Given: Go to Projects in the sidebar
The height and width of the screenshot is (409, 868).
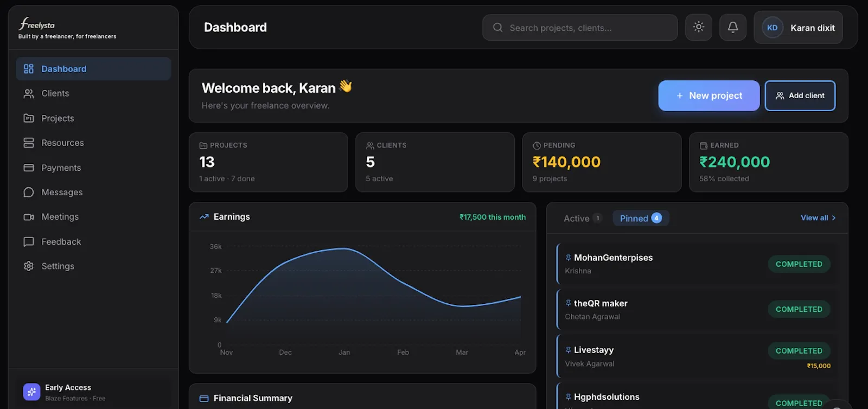Looking at the screenshot, I should [93, 118].
